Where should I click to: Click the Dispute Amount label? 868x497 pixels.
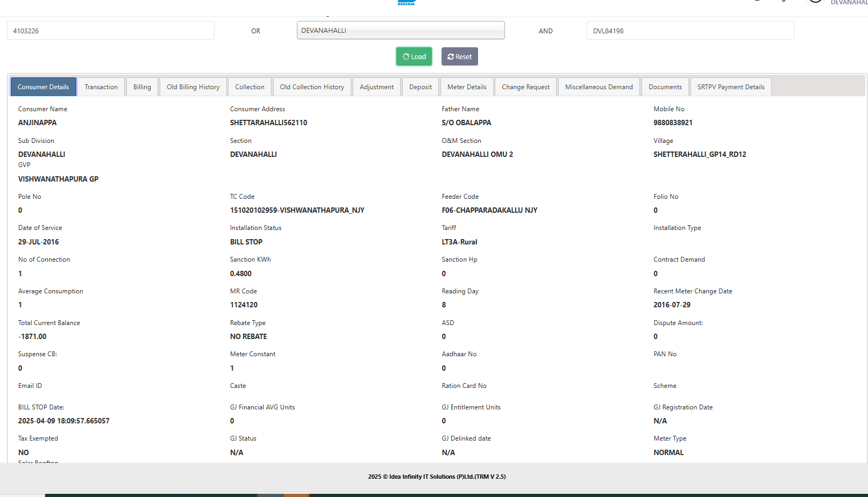[x=678, y=323]
